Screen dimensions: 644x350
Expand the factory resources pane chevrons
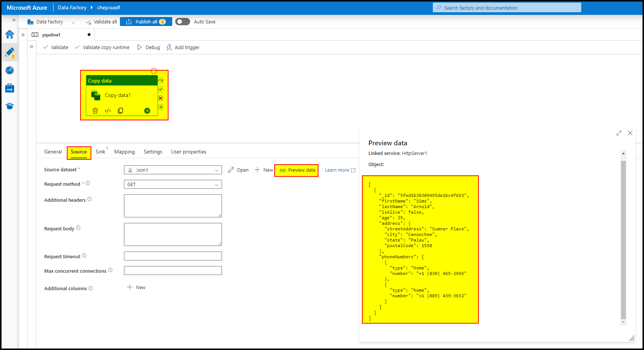point(23,35)
